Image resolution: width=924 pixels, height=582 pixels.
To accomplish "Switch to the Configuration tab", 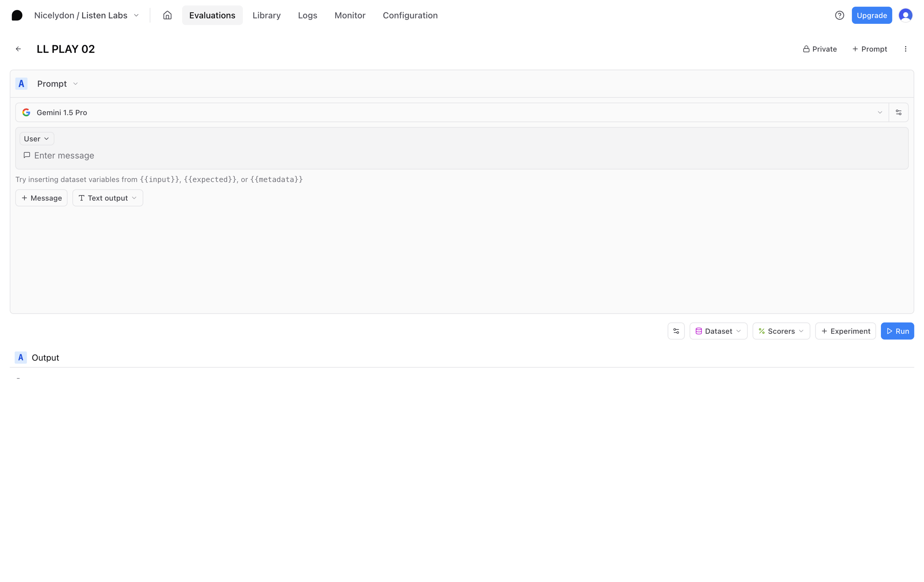I will pyautogui.click(x=410, y=15).
